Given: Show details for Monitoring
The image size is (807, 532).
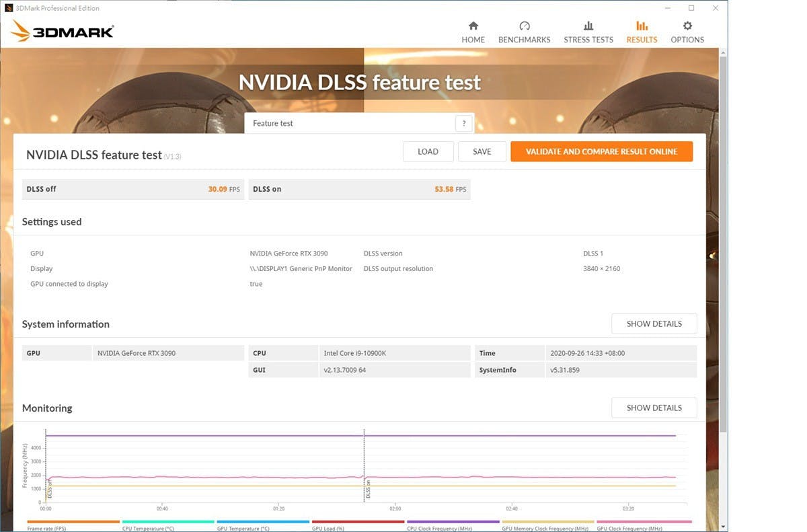Looking at the screenshot, I should [654, 408].
